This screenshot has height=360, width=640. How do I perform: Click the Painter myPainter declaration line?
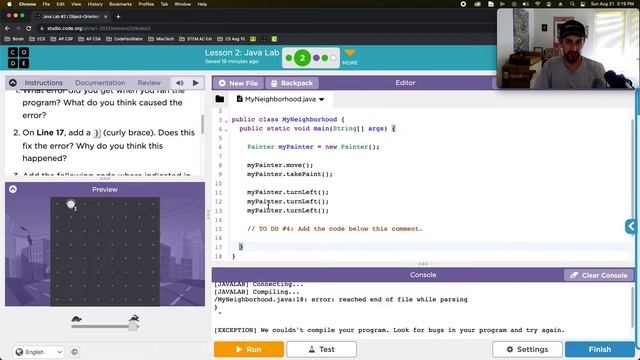pyautogui.click(x=313, y=147)
